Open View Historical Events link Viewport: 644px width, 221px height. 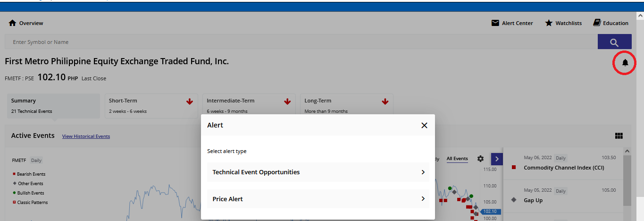(x=86, y=136)
